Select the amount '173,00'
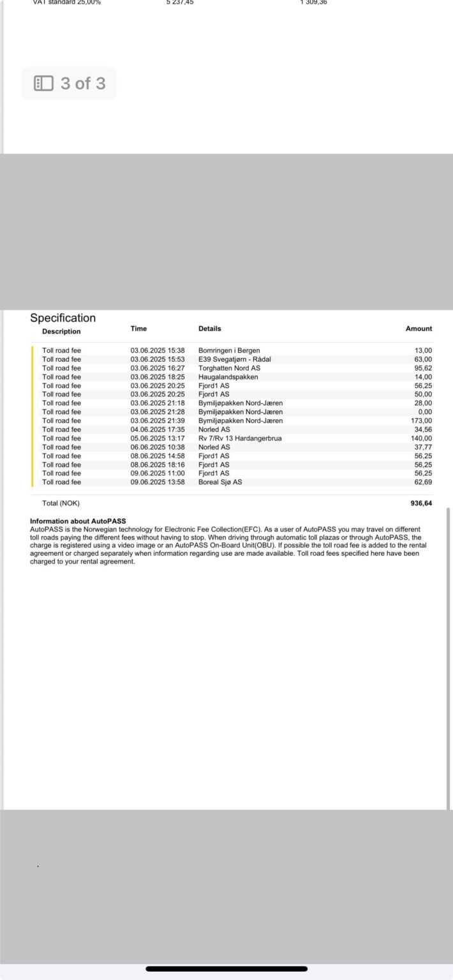453x980 pixels. [421, 421]
